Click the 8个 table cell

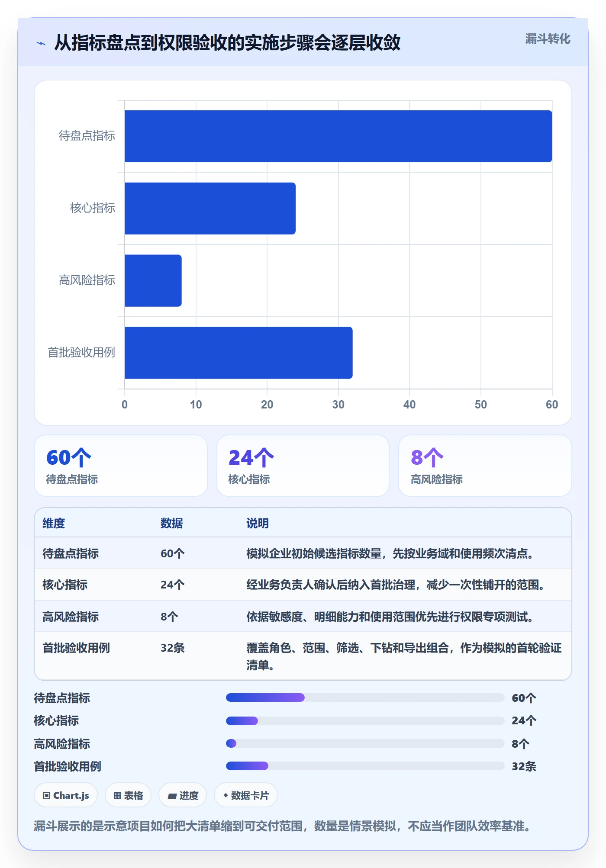[169, 617]
